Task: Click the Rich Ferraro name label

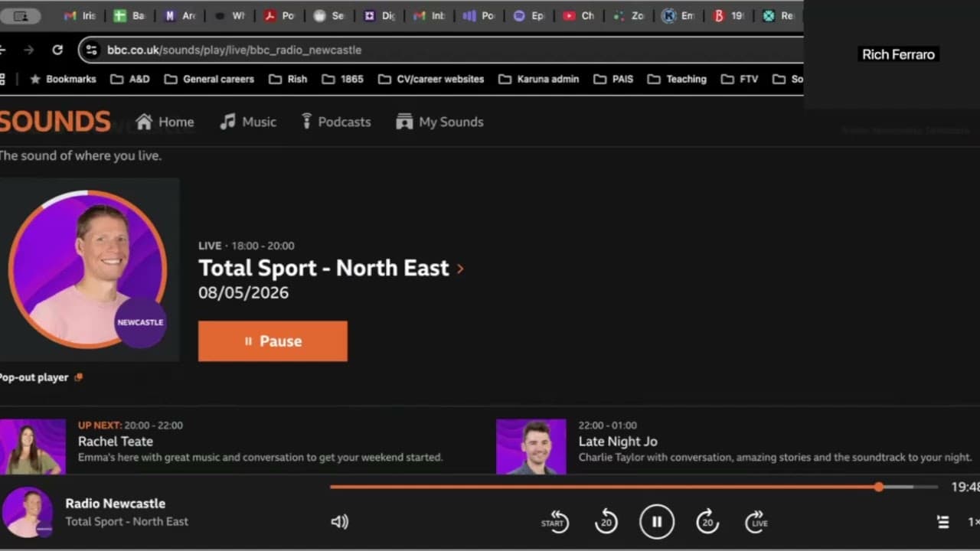Action: (898, 54)
